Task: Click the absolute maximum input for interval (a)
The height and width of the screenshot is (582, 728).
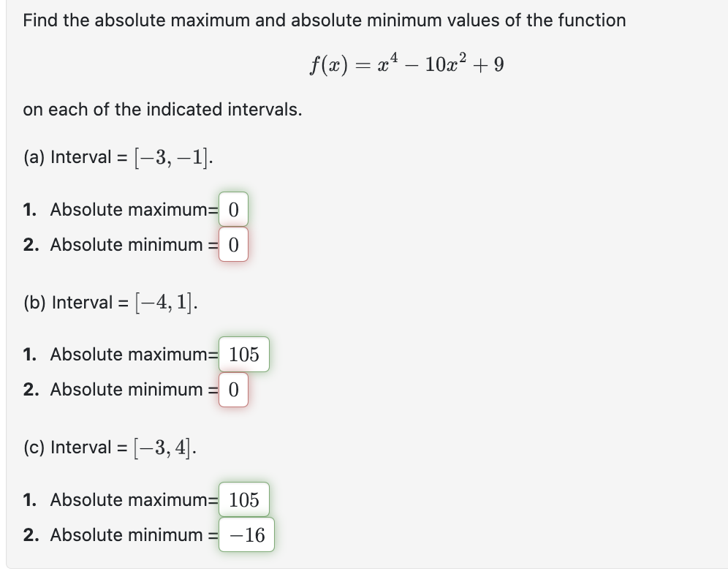Action: (x=233, y=210)
